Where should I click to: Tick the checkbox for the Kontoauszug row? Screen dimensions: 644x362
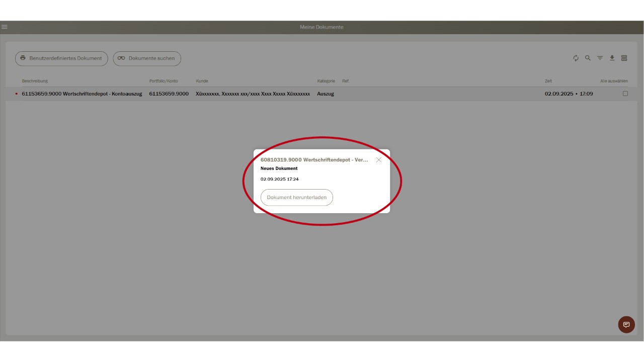[x=625, y=94]
